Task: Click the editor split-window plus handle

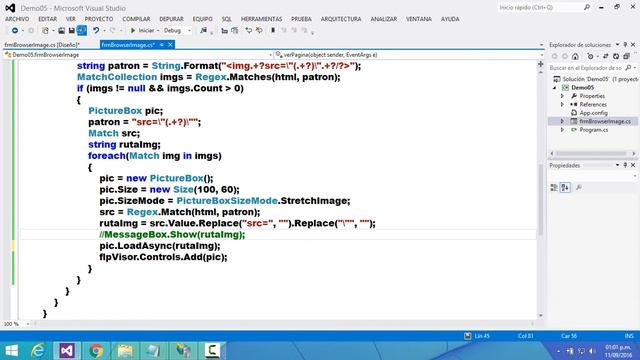Action: tap(540, 64)
